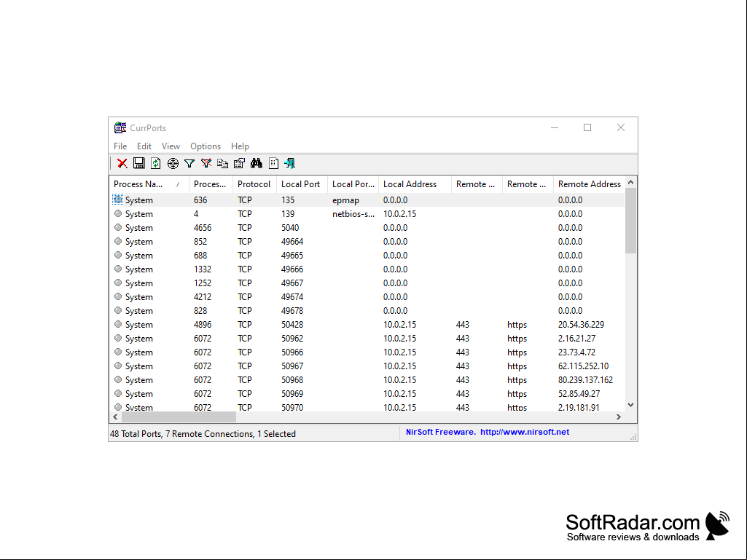Open the Edit menu

point(144,146)
